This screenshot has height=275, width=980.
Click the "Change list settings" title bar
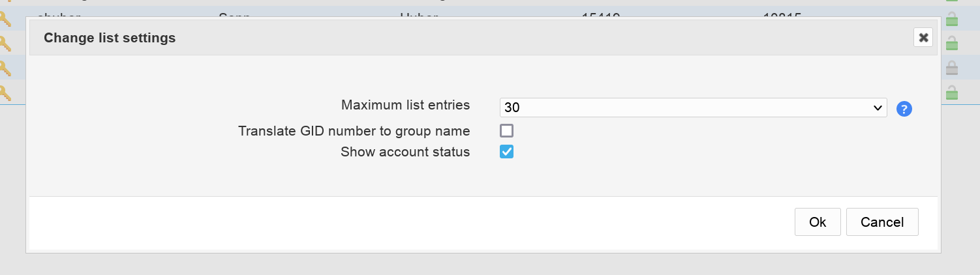click(457, 38)
